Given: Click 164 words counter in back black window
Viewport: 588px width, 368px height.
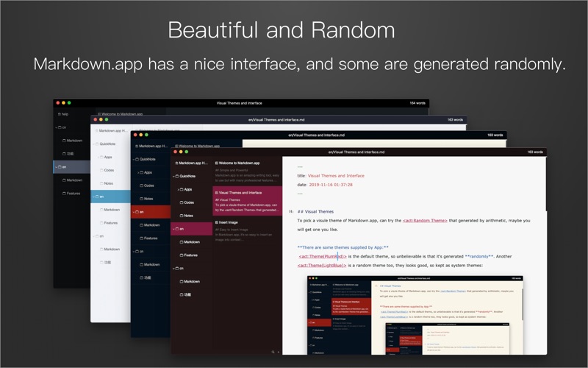Looking at the screenshot, I should (417, 103).
